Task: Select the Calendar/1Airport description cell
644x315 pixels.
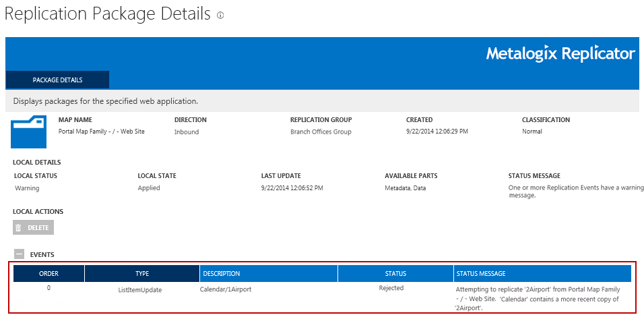Action: (226, 289)
